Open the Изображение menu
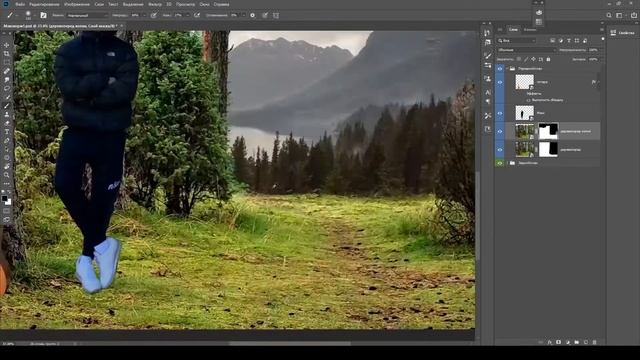 (77, 4)
